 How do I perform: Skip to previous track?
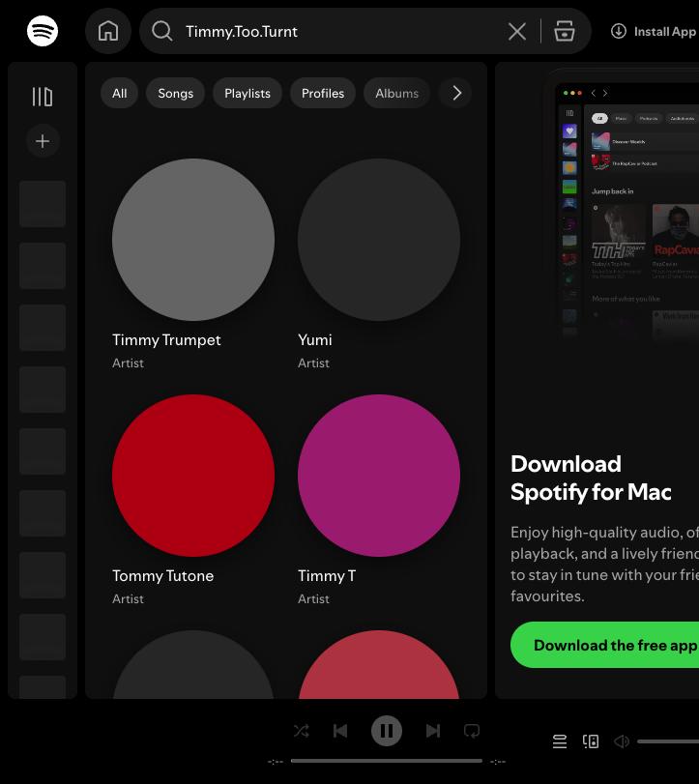point(340,731)
